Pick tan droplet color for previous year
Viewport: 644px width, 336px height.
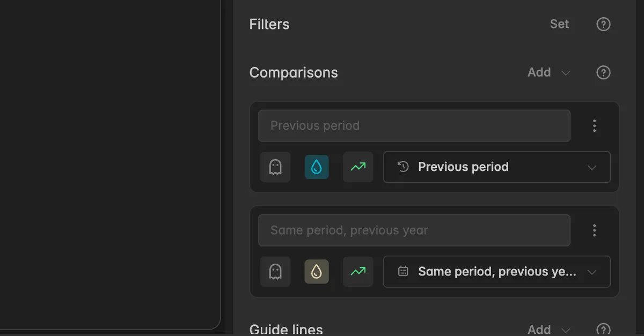click(x=317, y=272)
